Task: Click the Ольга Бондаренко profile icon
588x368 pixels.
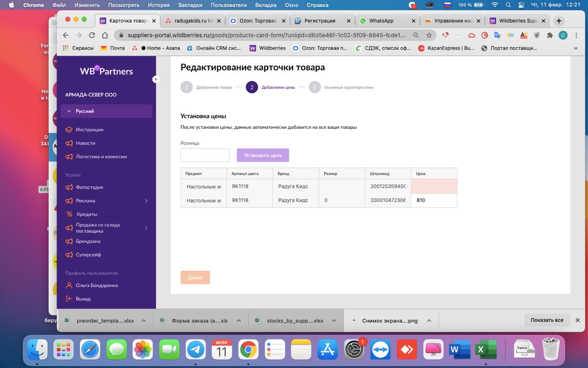Action: pos(69,285)
